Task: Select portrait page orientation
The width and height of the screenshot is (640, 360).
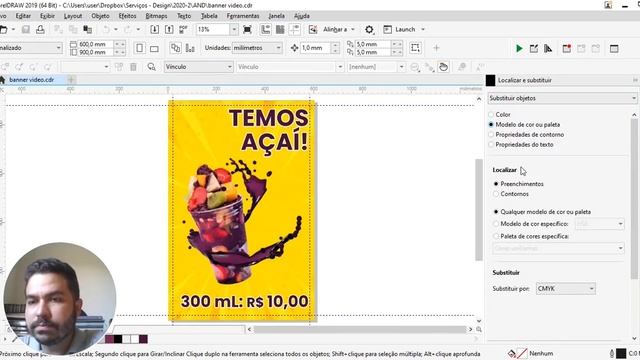Action: [x=140, y=48]
